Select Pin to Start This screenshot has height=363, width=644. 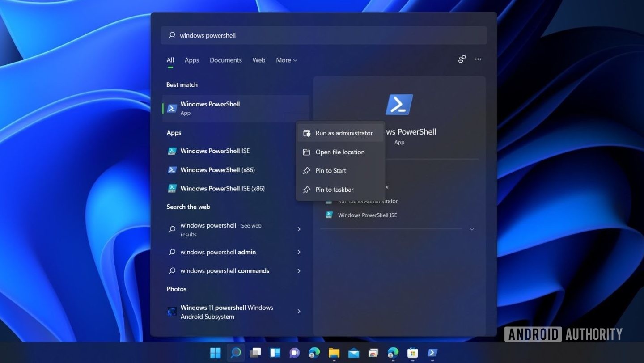coord(340,171)
